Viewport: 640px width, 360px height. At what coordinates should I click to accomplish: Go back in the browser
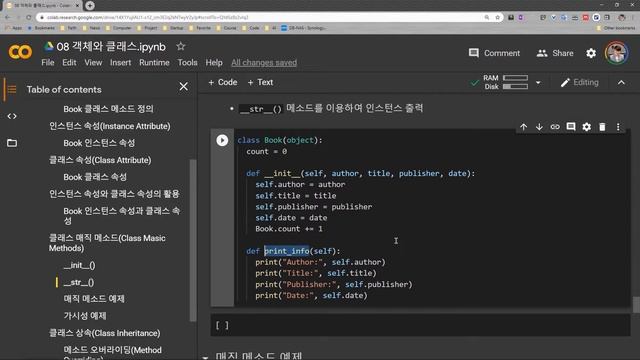coord(8,17)
